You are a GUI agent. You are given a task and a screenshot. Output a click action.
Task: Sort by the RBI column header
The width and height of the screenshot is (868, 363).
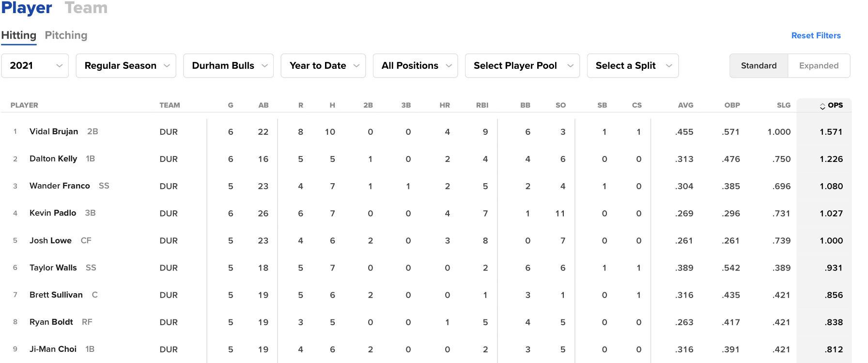coord(482,105)
